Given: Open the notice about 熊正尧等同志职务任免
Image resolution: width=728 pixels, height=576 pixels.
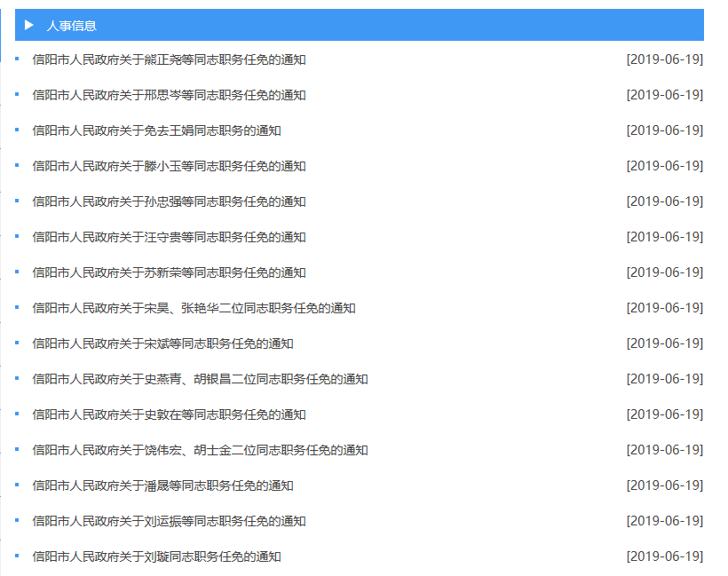Looking at the screenshot, I should (x=169, y=59).
